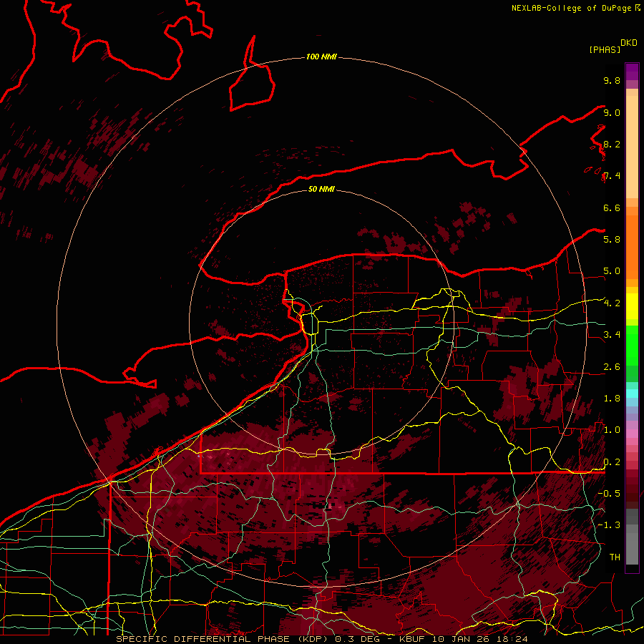Pick the large peach color bar segment
Viewport: 644px width, 644px height.
coord(632,147)
